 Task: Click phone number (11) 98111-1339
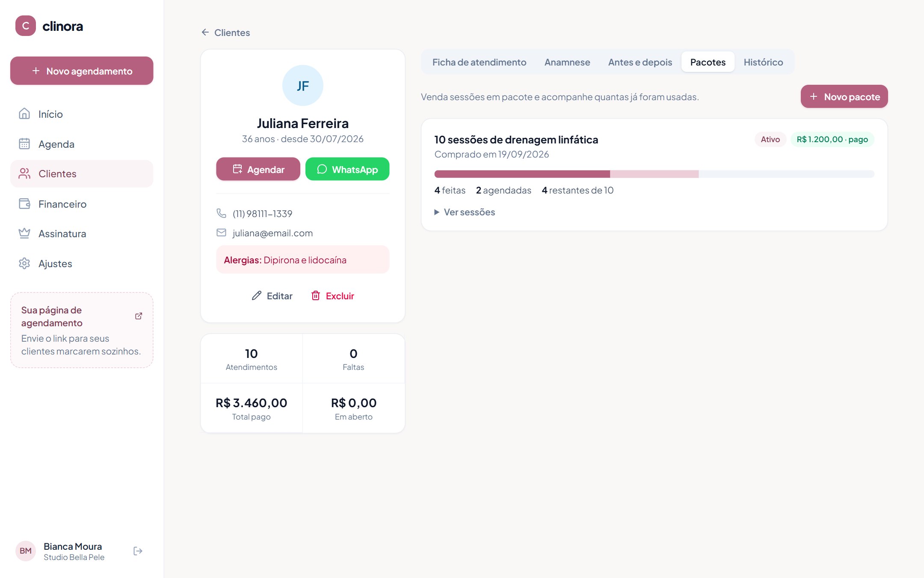pos(262,214)
